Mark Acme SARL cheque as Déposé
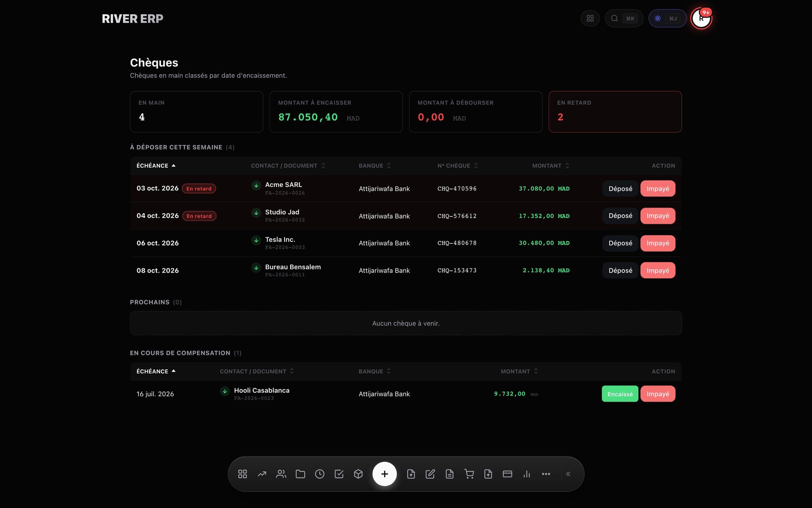Viewport: 812px width, 508px height. (620, 189)
